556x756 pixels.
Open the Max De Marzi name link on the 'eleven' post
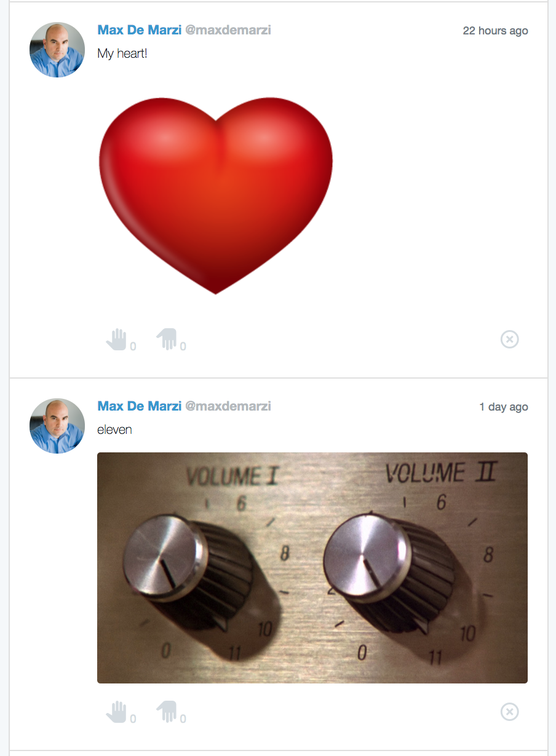[139, 406]
